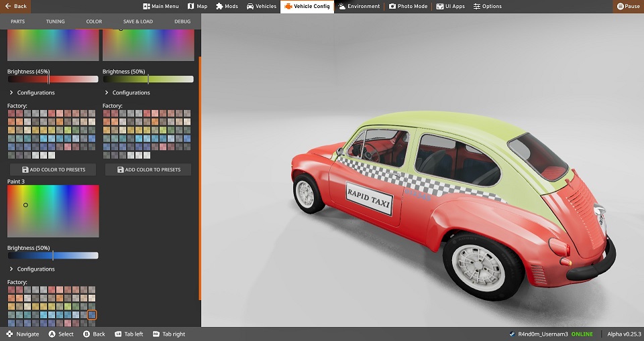Click the Paint 3 blue brightness slider
The width and height of the screenshot is (644, 341).
coord(53,255)
